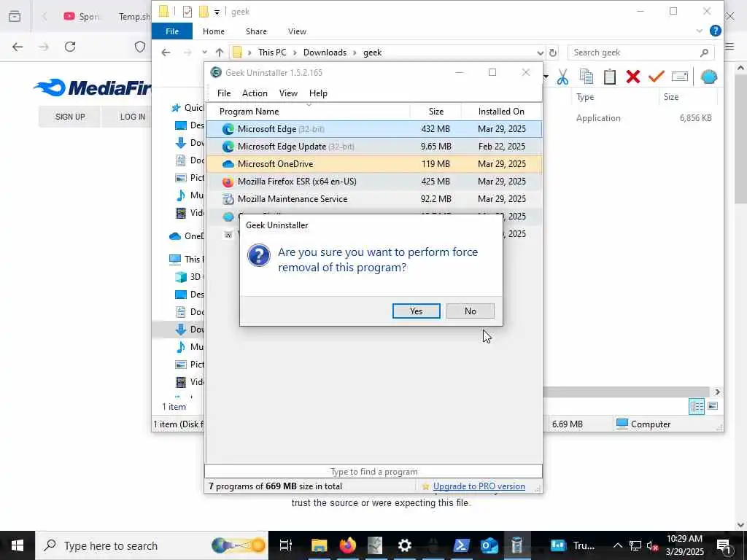Open View menu in Geek Uninstaller
The height and width of the screenshot is (560, 747).
[288, 93]
